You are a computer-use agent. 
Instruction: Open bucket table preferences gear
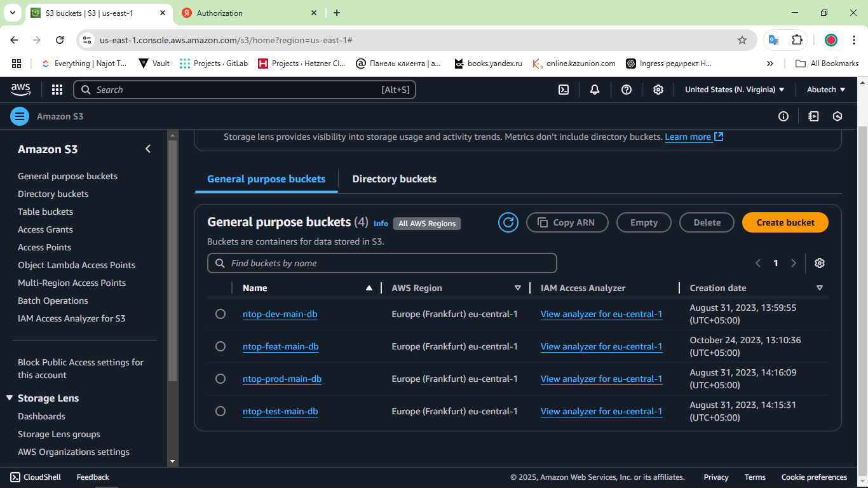pos(820,263)
